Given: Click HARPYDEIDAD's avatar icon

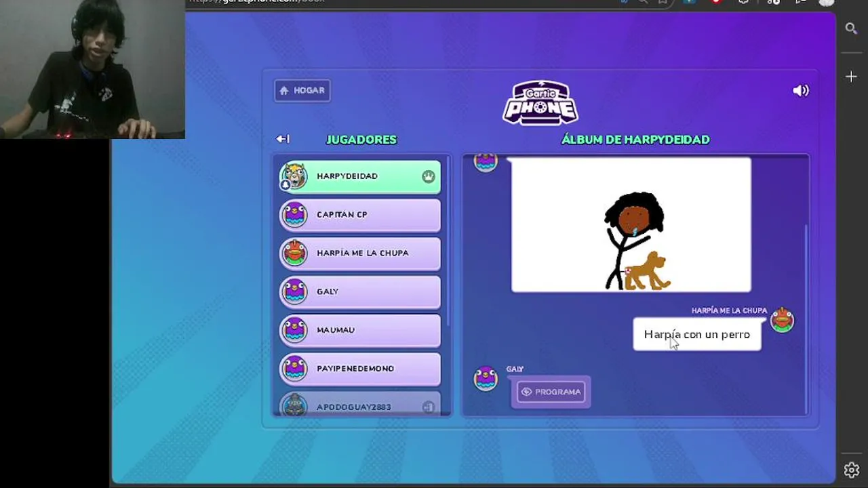Looking at the screenshot, I should coord(294,176).
